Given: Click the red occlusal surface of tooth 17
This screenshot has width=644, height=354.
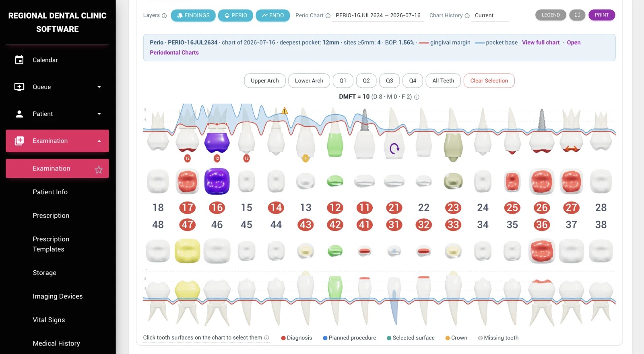Looking at the screenshot, I should pyautogui.click(x=188, y=181).
